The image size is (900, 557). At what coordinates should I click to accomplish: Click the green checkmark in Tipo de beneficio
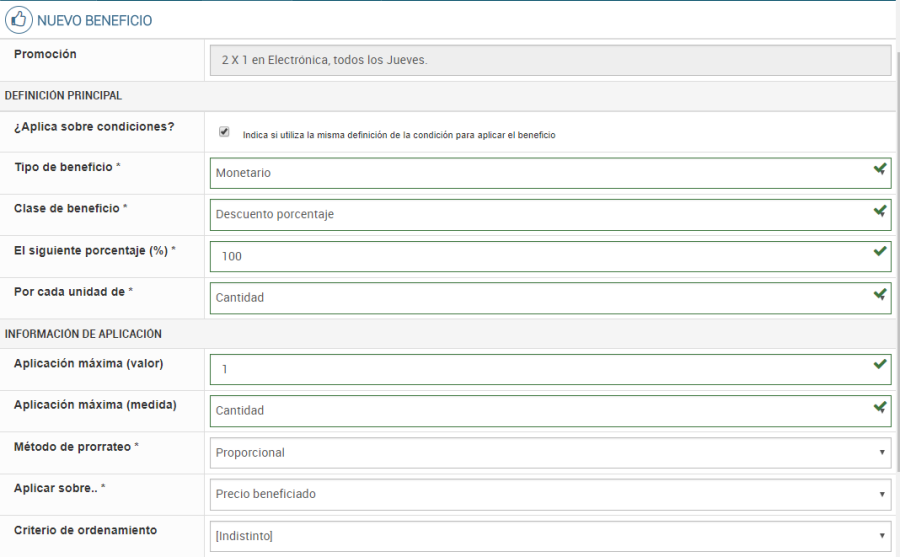[879, 169]
